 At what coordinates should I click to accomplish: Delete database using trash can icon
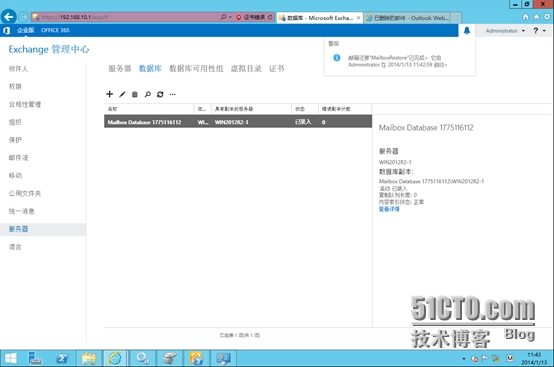(135, 94)
